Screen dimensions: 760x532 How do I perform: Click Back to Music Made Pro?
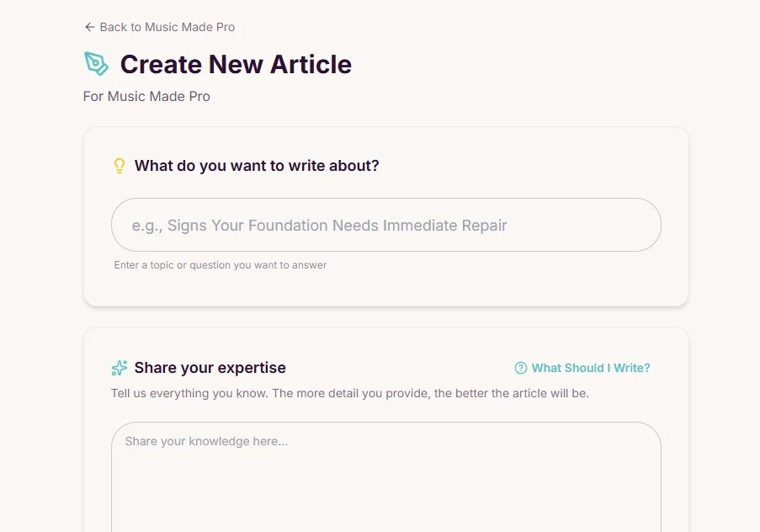[x=160, y=27]
